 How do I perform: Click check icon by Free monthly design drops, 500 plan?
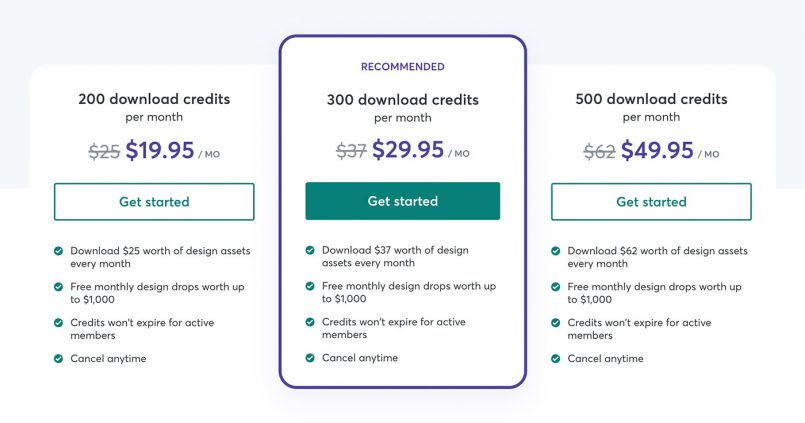click(x=555, y=287)
